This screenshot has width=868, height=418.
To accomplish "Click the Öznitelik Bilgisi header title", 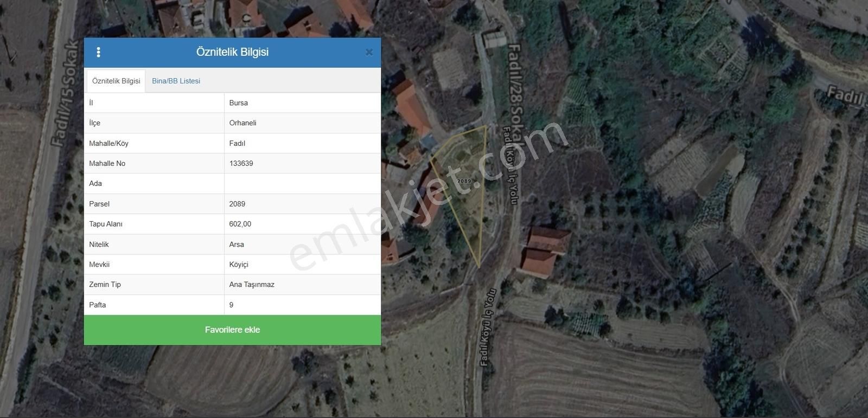I will [x=232, y=52].
